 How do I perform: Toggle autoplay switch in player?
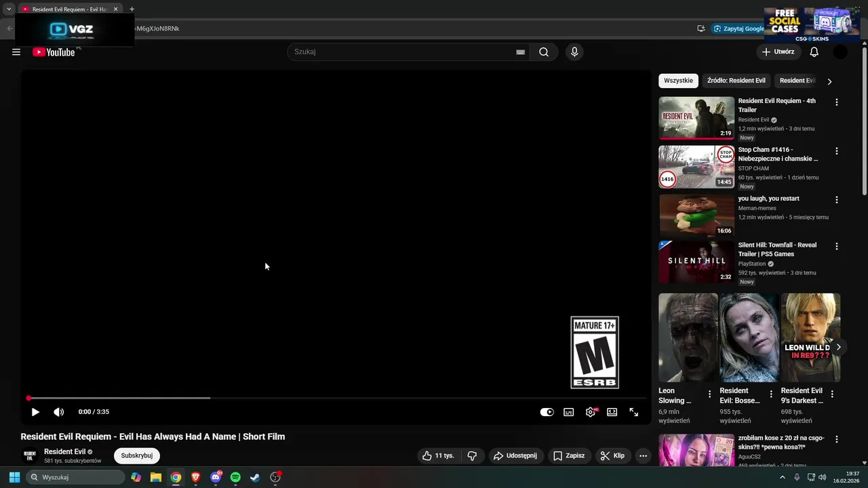pos(547,412)
